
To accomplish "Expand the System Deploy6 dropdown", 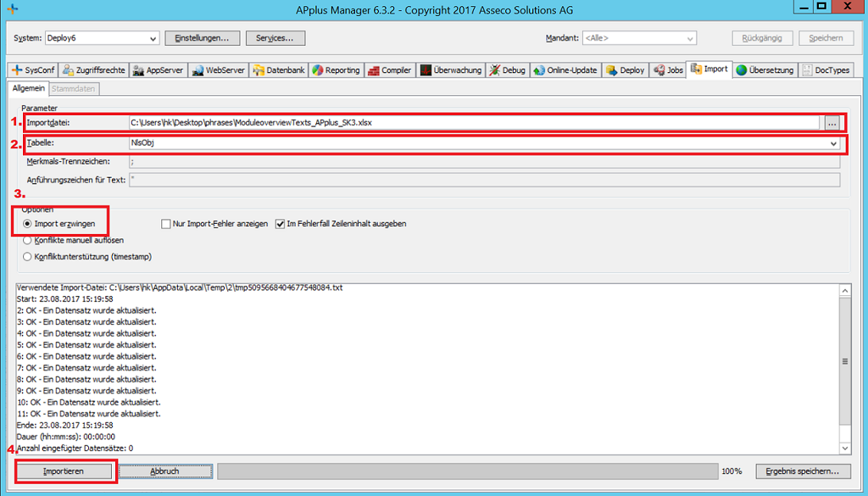I will (153, 38).
